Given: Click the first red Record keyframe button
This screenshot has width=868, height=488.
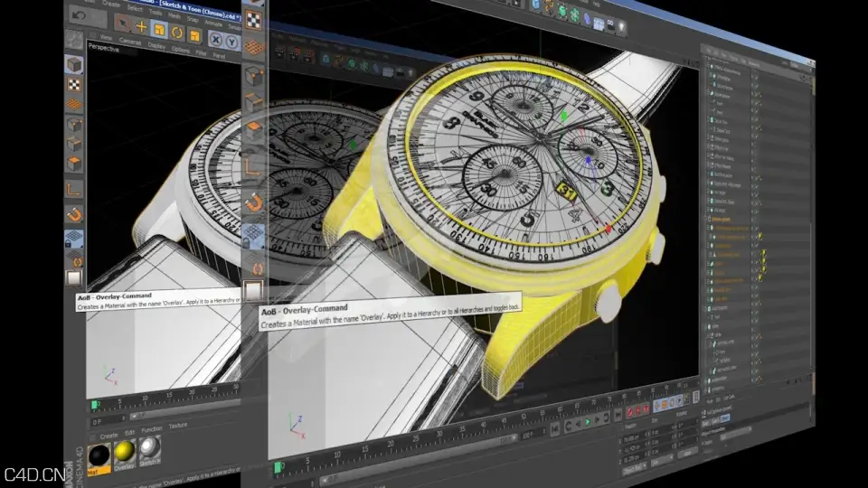Looking at the screenshot, I should (x=629, y=412).
